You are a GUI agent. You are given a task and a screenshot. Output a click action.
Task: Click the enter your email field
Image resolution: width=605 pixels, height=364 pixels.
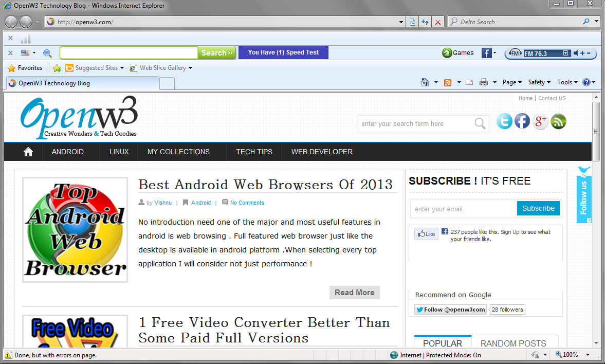pos(464,209)
